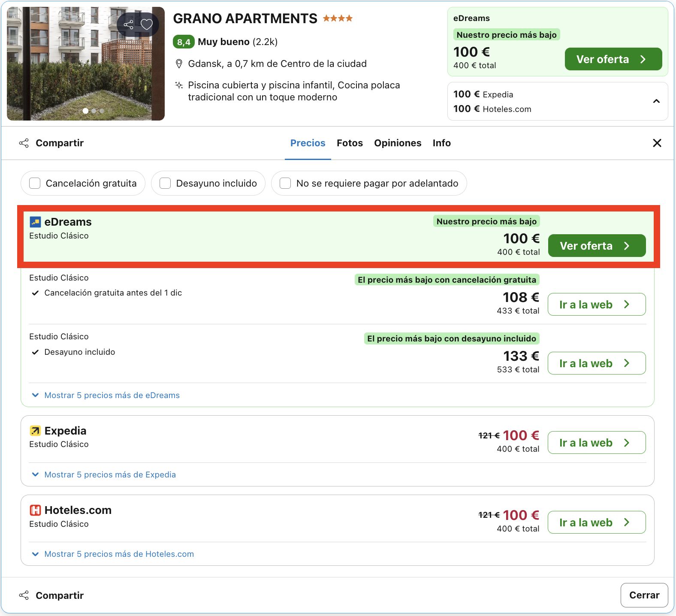Select the second photo carousel dot

(94, 111)
